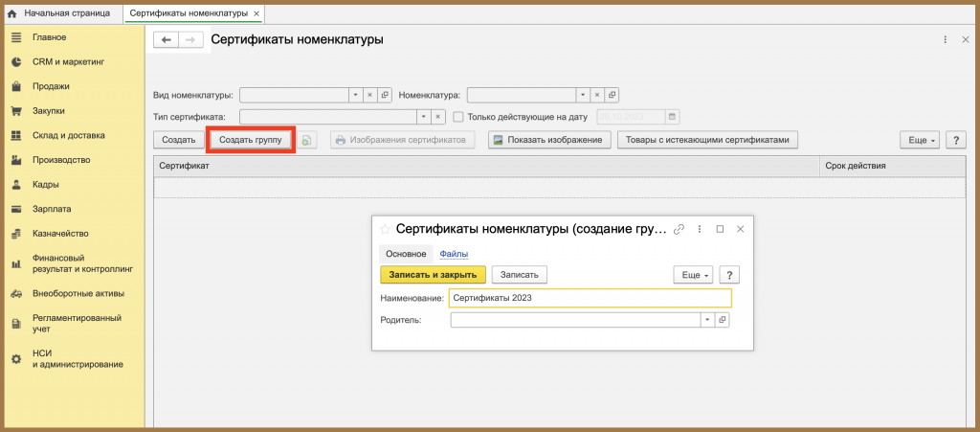
Task: Close the создание группы dialog
Action: pyautogui.click(x=740, y=229)
